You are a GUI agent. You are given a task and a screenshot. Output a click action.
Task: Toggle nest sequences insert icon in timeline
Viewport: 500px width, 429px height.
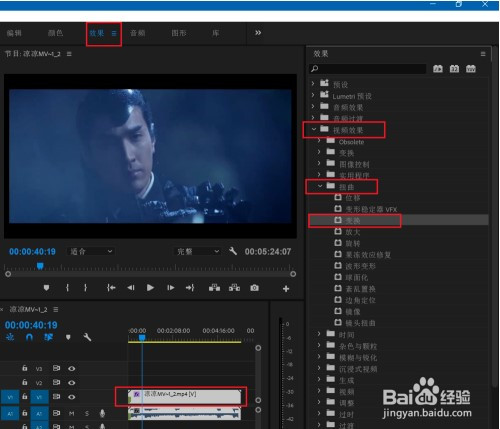(10, 337)
